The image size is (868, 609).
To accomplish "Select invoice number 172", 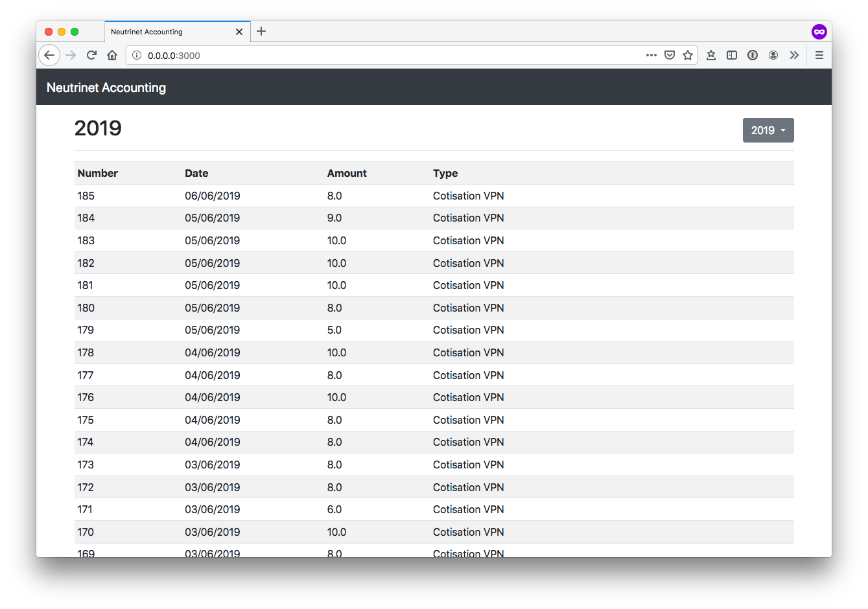I will [x=86, y=487].
